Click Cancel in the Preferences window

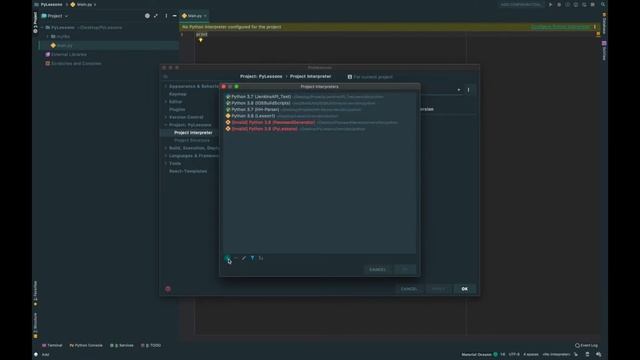[409, 289]
